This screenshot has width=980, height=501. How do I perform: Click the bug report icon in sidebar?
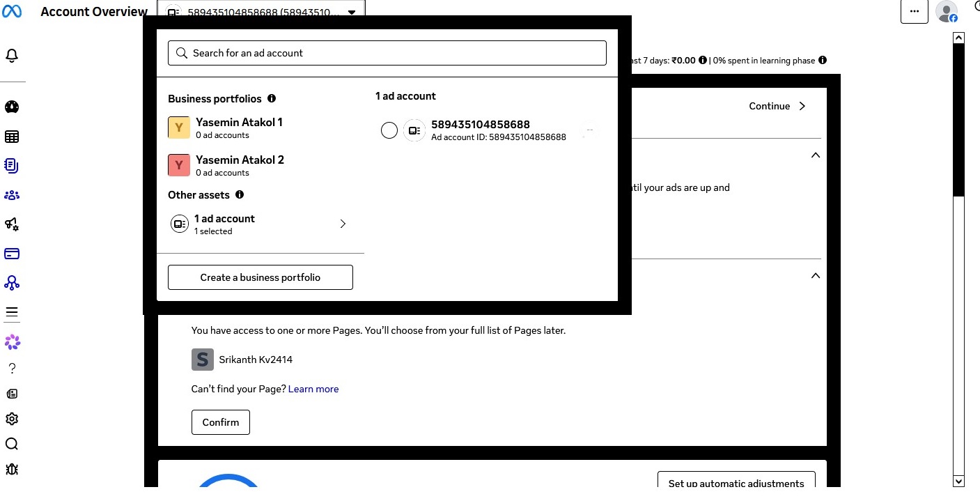click(12, 469)
